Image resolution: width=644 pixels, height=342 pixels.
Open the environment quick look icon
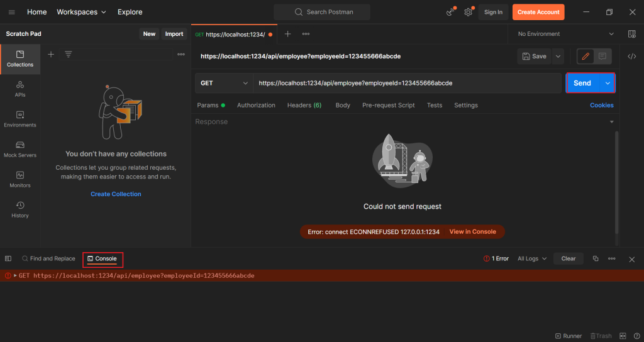point(632,34)
